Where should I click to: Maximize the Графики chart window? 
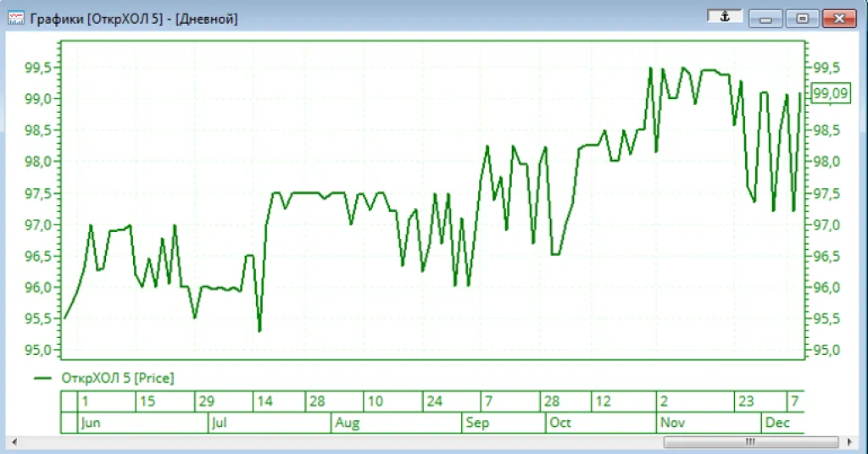(801, 19)
